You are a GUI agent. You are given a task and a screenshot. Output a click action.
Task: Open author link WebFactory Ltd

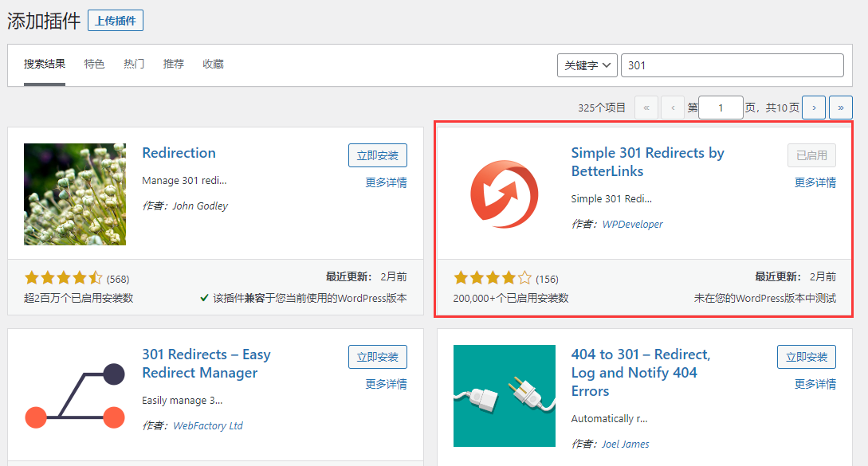point(208,425)
